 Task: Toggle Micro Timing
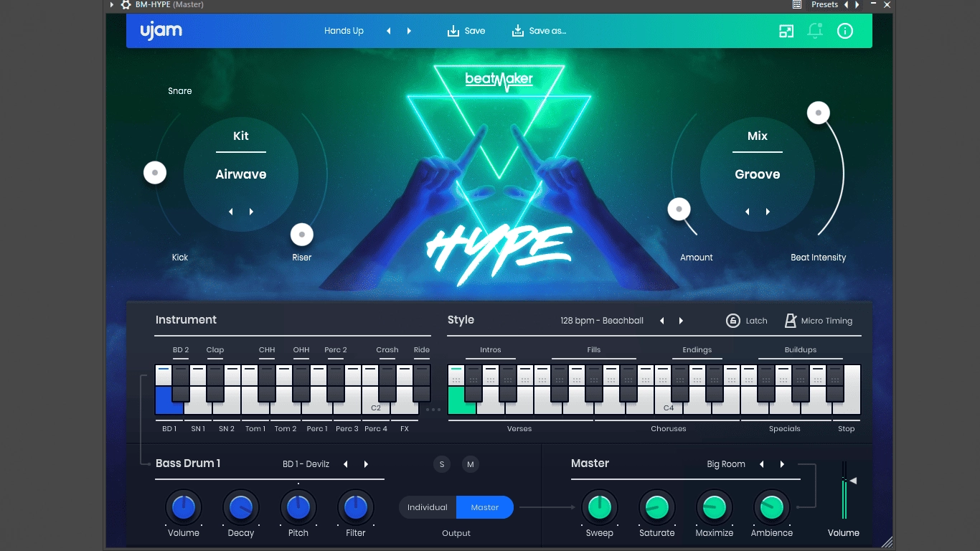[819, 321]
